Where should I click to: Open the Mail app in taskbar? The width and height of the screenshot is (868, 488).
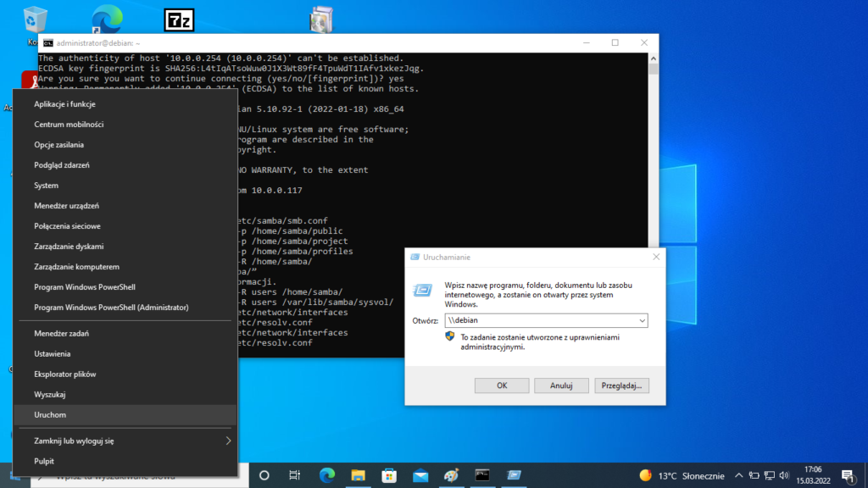pyautogui.click(x=419, y=475)
